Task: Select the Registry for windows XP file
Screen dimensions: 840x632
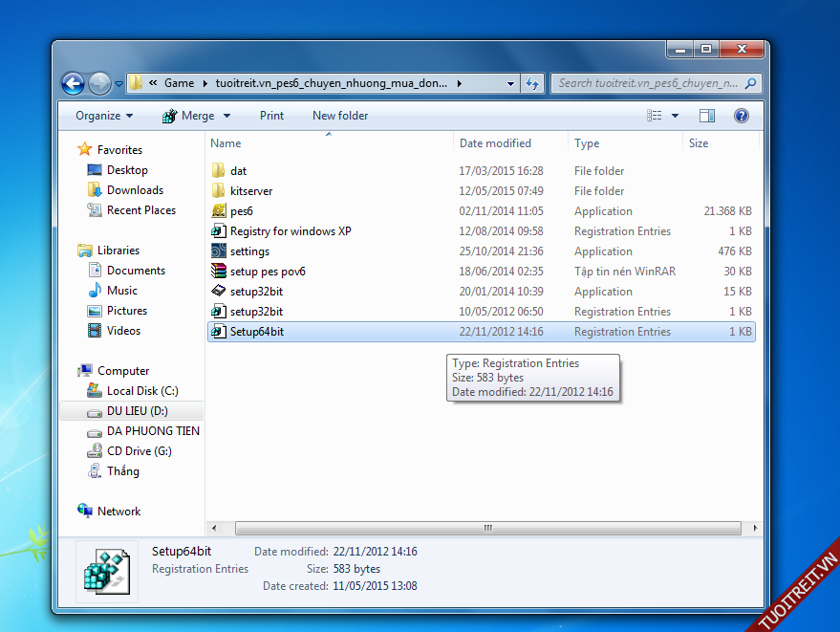Action: click(x=291, y=231)
